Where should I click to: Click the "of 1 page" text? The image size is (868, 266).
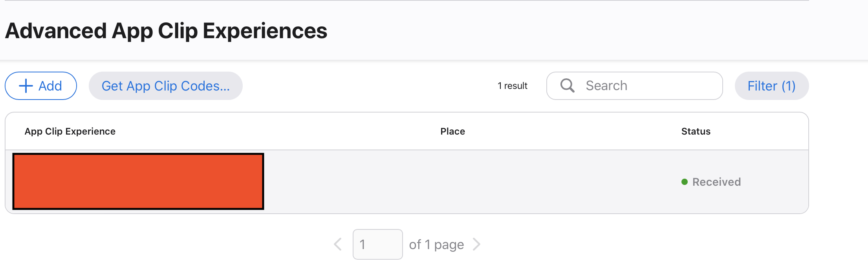(x=436, y=244)
